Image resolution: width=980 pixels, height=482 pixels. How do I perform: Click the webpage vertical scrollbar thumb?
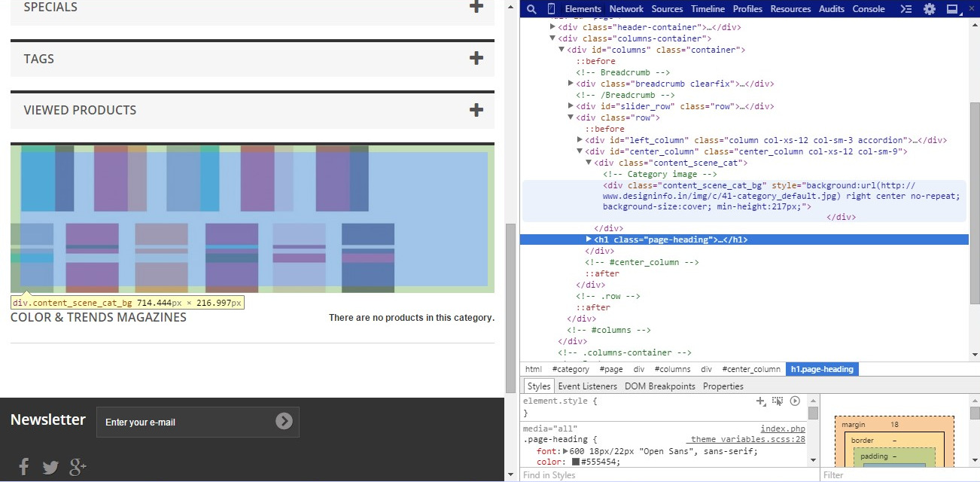[x=511, y=309]
